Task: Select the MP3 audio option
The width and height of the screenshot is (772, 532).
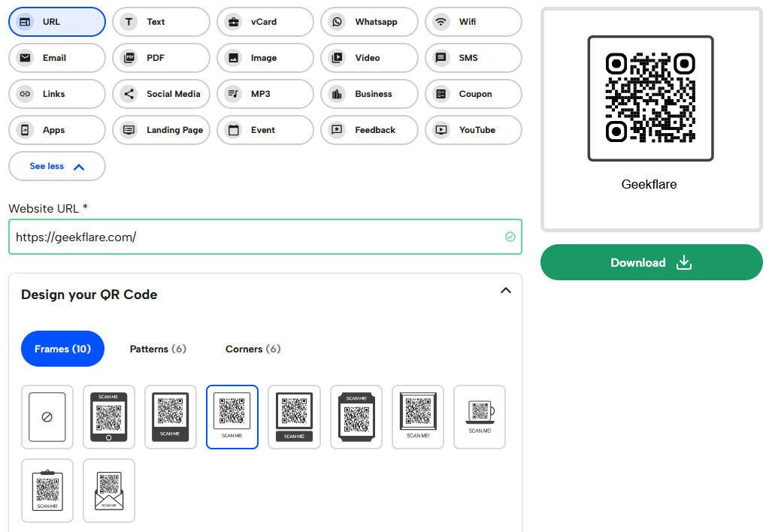Action: coord(265,94)
